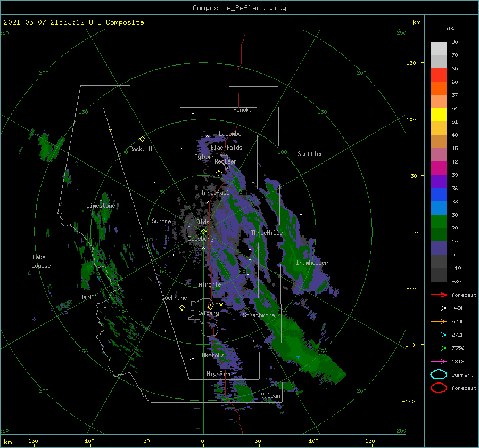Select the orange 57DM arrow icon
This screenshot has width=479, height=448.
pyautogui.click(x=439, y=321)
